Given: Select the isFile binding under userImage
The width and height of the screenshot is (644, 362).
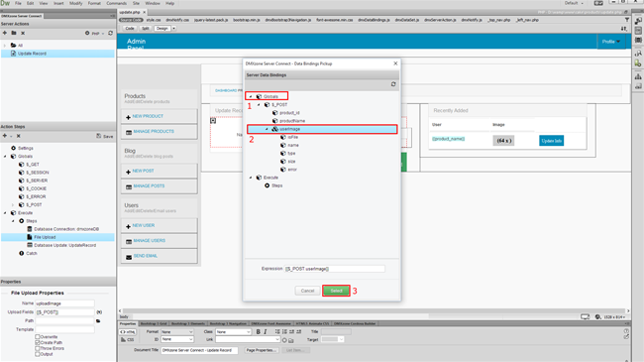Looking at the screenshot, I should coord(293,137).
